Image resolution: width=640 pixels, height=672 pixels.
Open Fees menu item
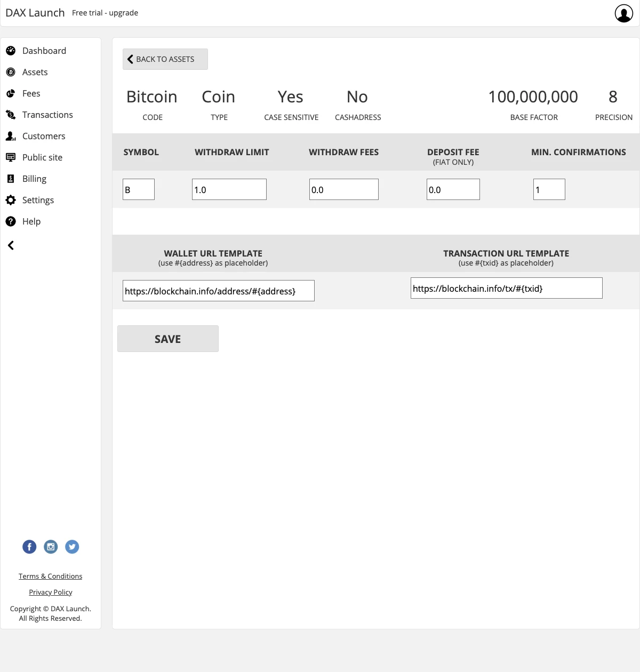31,93
